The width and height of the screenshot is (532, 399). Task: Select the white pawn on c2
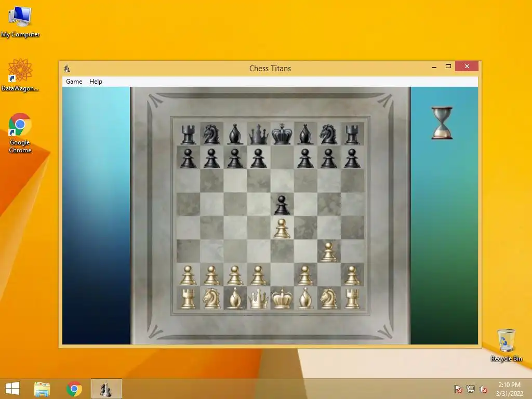pos(235,275)
